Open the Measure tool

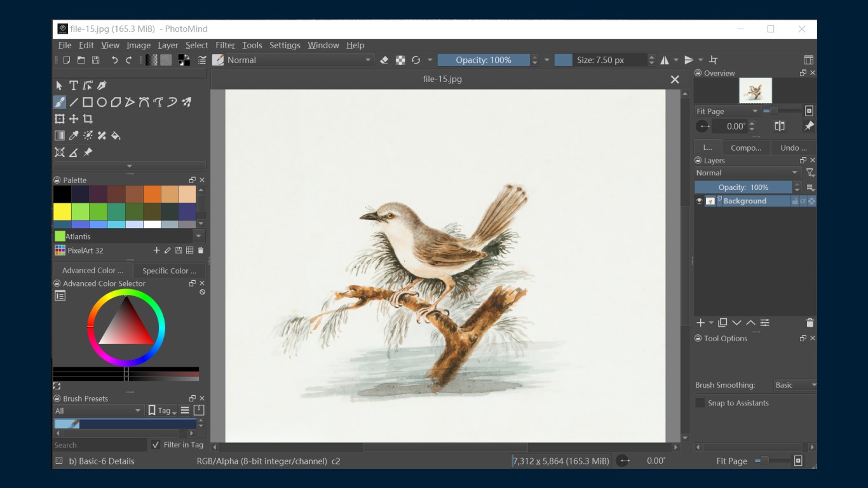[73, 152]
